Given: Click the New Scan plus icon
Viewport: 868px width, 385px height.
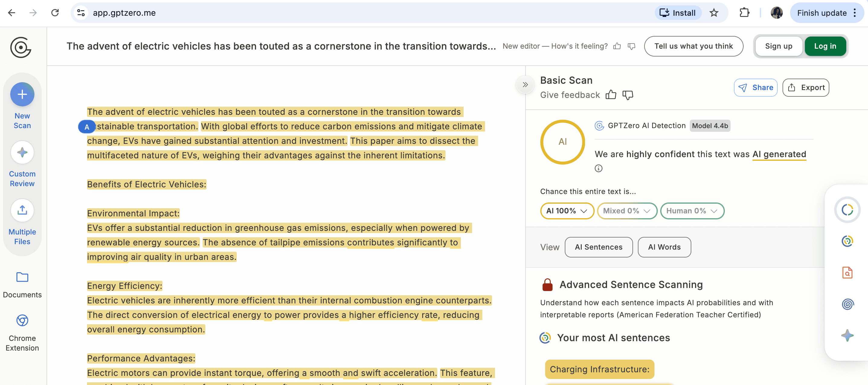Looking at the screenshot, I should pyautogui.click(x=22, y=94).
